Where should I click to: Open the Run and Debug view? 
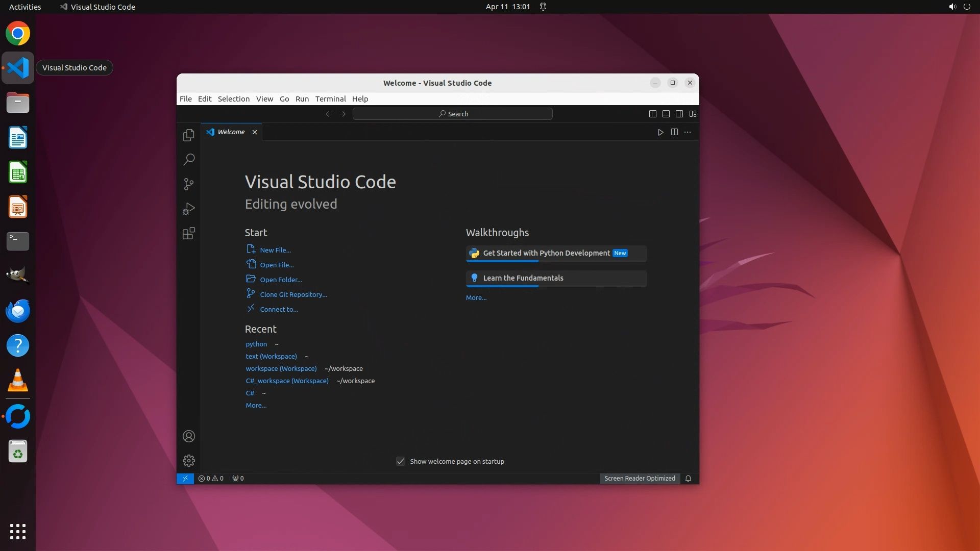[188, 209]
